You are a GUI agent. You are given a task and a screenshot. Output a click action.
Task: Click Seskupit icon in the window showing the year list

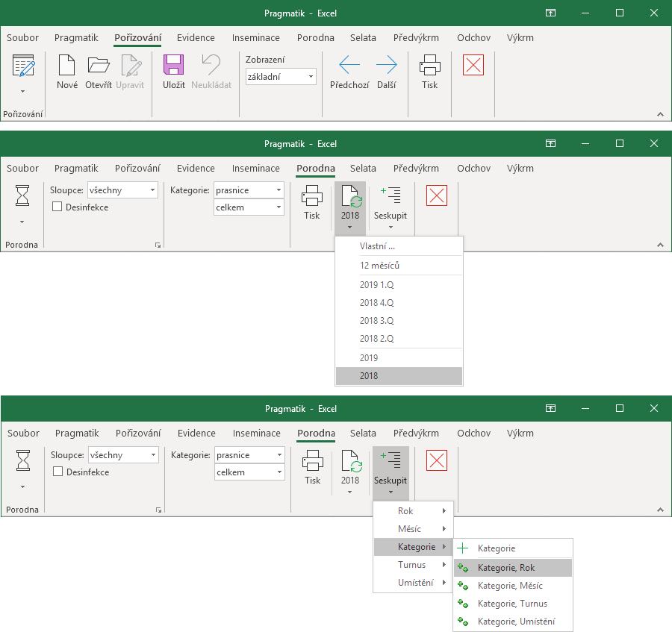click(391, 195)
